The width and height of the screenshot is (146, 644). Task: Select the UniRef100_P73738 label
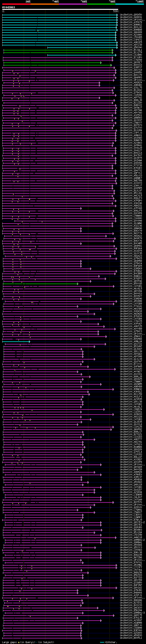tap(131, 165)
